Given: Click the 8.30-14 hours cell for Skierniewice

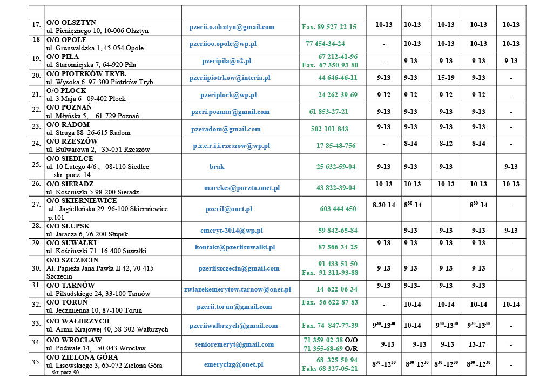Looking at the screenshot, I should click(384, 205).
